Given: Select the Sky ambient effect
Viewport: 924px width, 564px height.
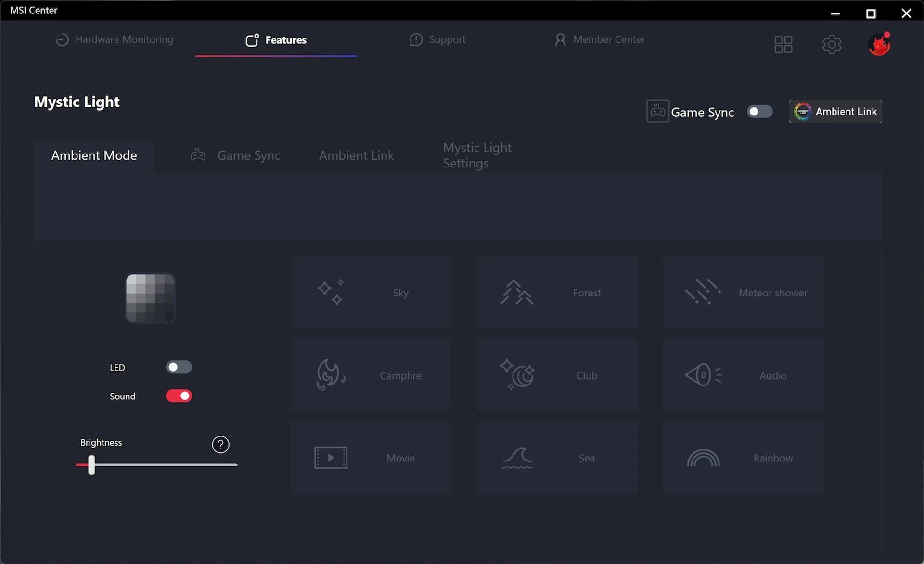Looking at the screenshot, I should (x=371, y=293).
